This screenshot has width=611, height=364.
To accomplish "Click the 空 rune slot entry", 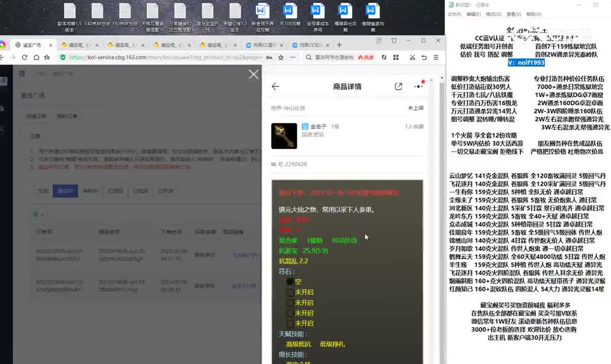I will 298,282.
